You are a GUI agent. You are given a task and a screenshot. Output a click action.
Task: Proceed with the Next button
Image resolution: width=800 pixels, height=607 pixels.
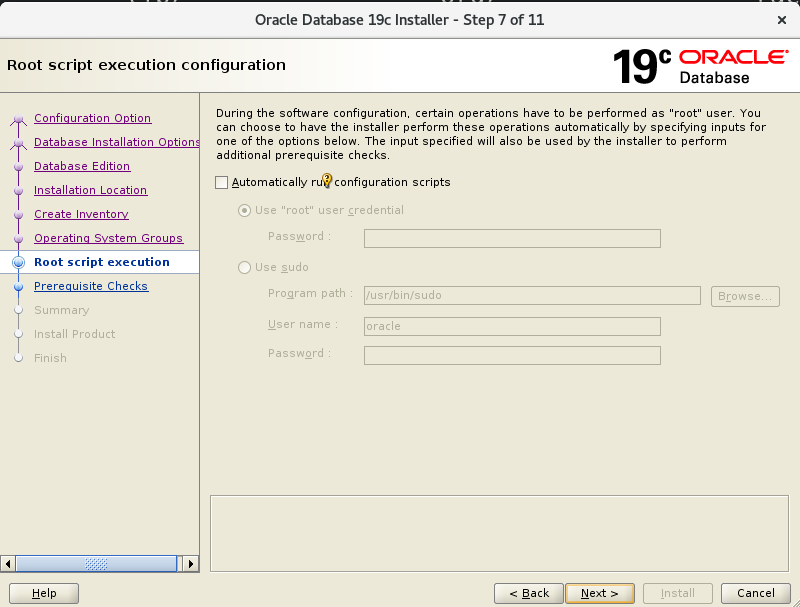pyautogui.click(x=600, y=593)
